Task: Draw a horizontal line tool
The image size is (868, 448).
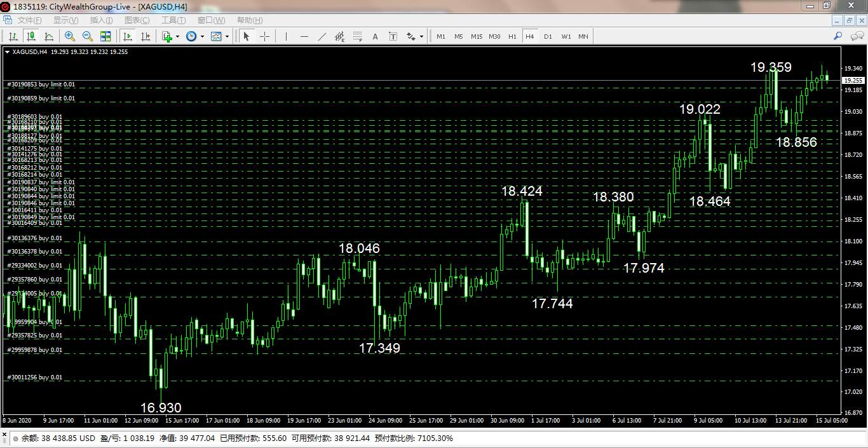Action: tap(304, 36)
